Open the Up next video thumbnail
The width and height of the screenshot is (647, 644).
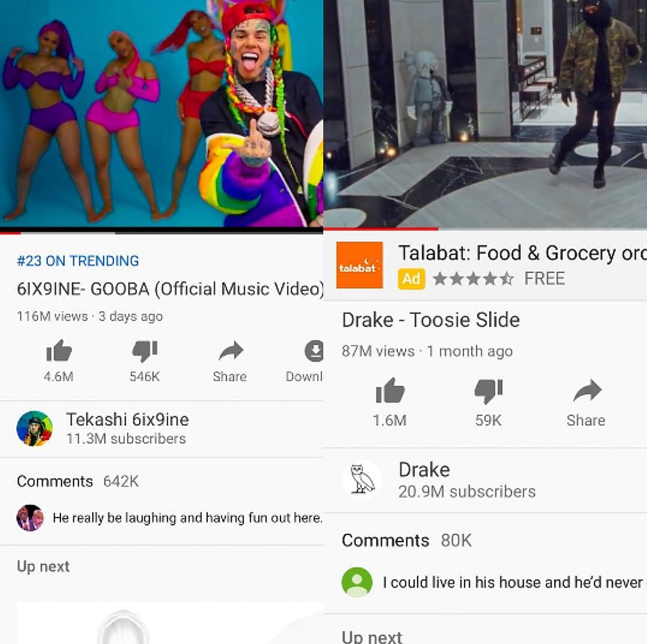point(170,623)
